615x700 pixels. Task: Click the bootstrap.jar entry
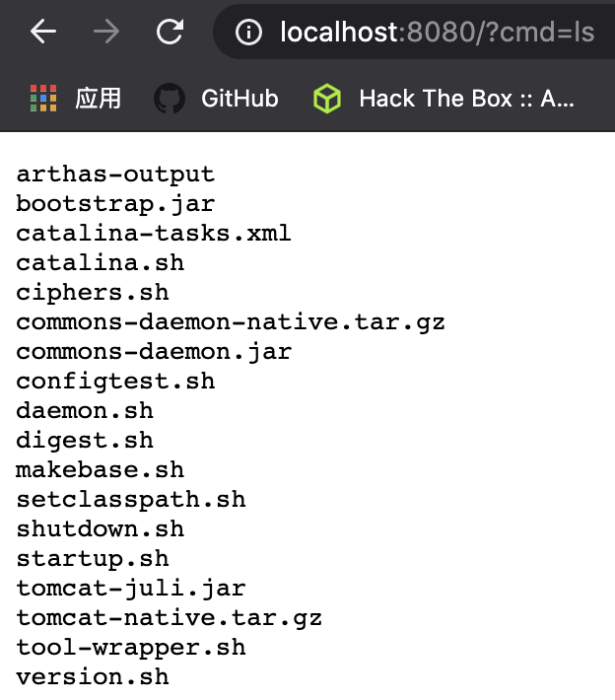click(115, 204)
